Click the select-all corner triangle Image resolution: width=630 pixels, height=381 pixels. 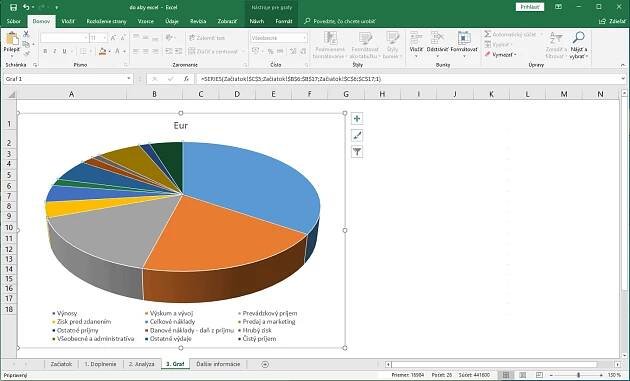coord(12,94)
